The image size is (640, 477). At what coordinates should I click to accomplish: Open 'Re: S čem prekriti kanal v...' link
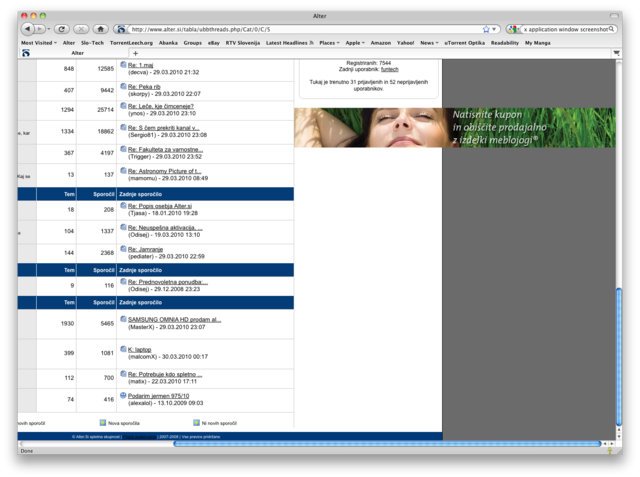pos(164,128)
